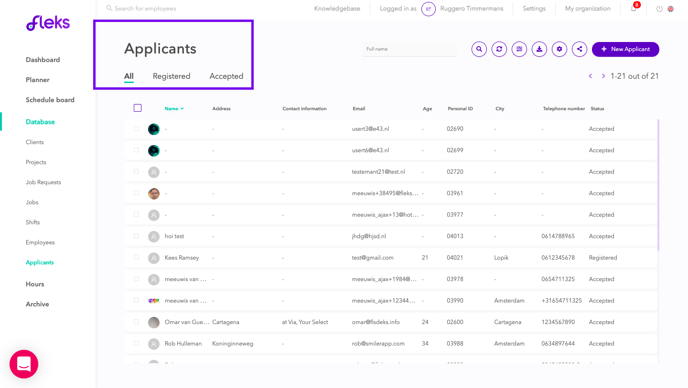The height and width of the screenshot is (388, 688).
Task: Open Projects under Database
Action: click(36, 162)
